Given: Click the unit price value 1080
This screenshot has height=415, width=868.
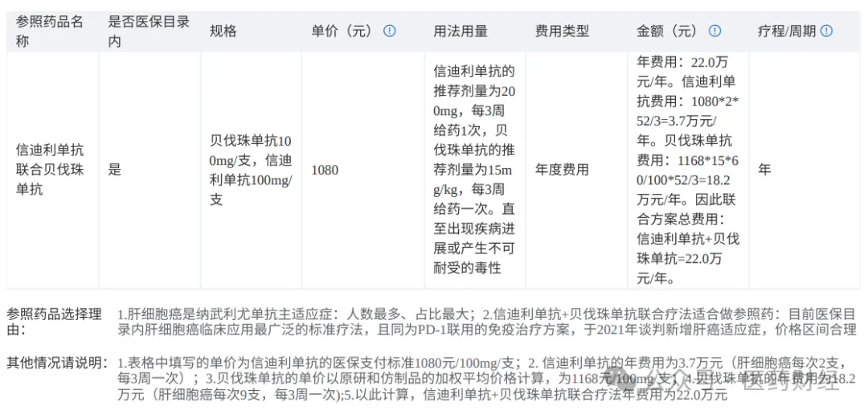Looking at the screenshot, I should coord(325,170).
